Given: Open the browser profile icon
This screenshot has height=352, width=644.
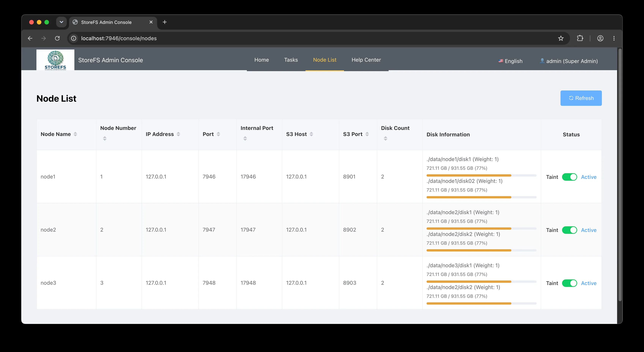Looking at the screenshot, I should click(600, 38).
